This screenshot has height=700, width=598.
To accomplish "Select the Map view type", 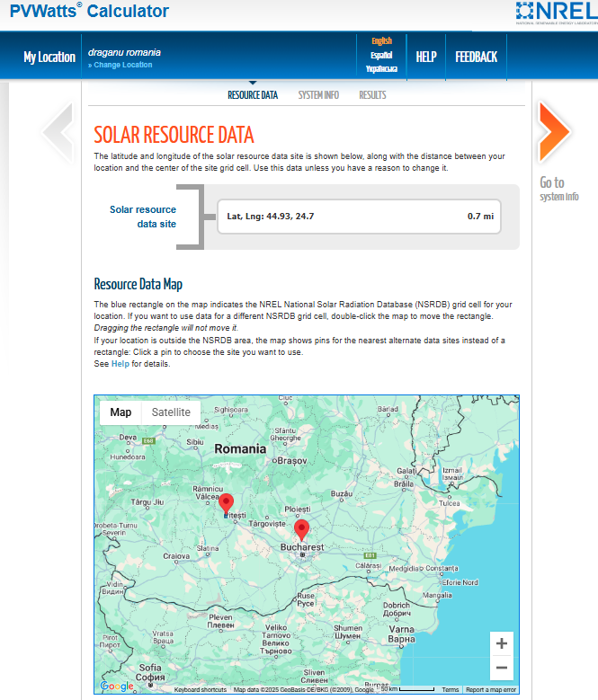I will (120, 412).
